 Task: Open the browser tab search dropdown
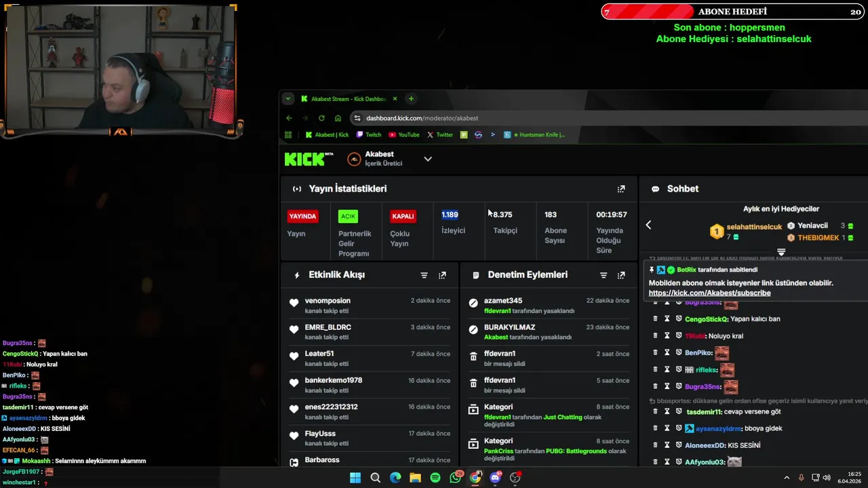click(288, 99)
